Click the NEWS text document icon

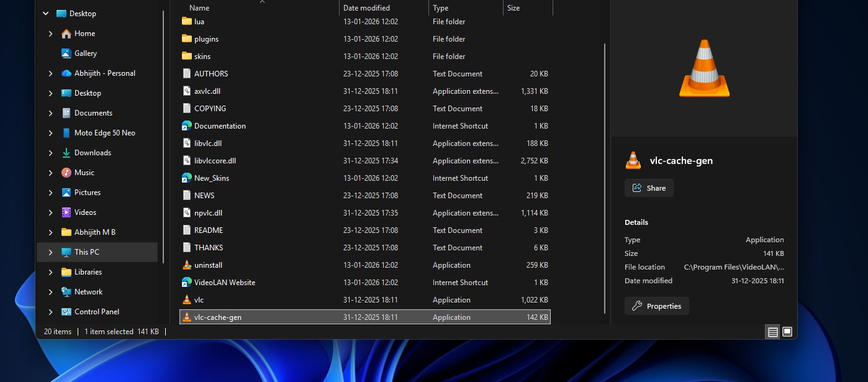click(x=187, y=195)
